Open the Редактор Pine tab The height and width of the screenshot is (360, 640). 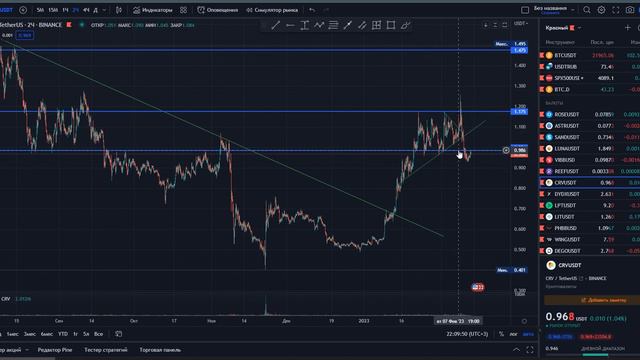point(55,350)
